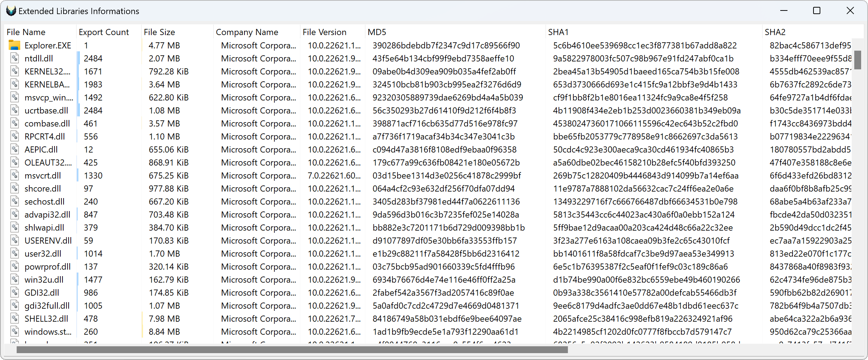Click the msvcrt.dll file icon
The height and width of the screenshot is (360, 868).
click(14, 175)
